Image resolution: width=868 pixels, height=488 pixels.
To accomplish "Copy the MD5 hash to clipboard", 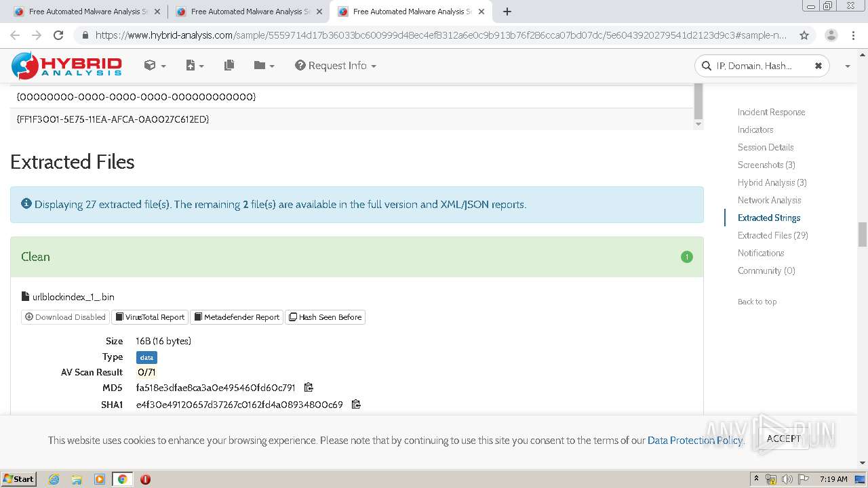I will [309, 388].
